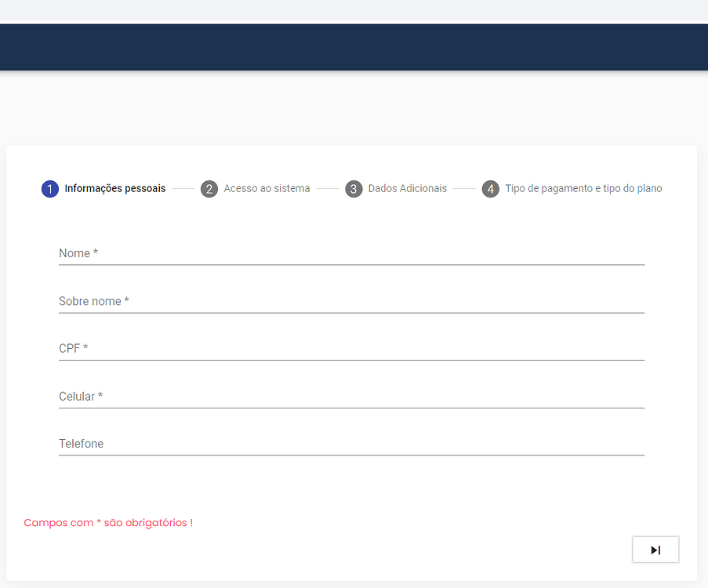
Task: Select the step 4 circle icon
Action: tap(491, 189)
